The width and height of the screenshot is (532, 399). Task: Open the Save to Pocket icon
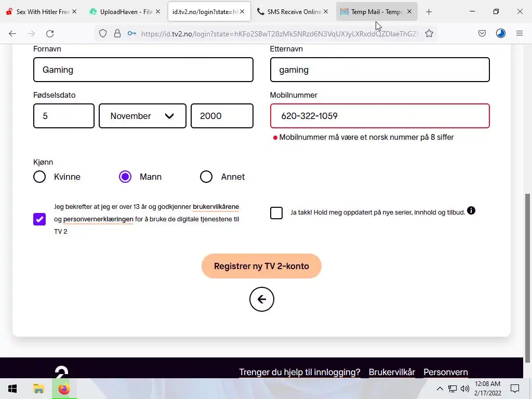click(482, 33)
